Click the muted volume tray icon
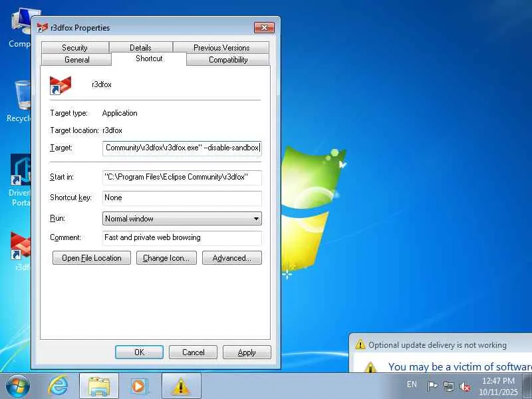 click(x=465, y=386)
